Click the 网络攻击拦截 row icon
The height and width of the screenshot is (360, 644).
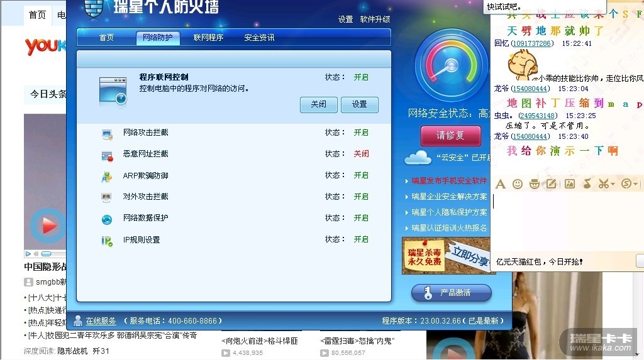(x=107, y=134)
